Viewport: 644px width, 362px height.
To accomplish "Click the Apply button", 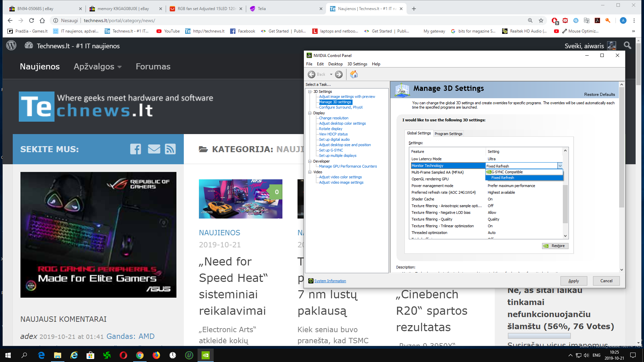I will [x=574, y=281].
